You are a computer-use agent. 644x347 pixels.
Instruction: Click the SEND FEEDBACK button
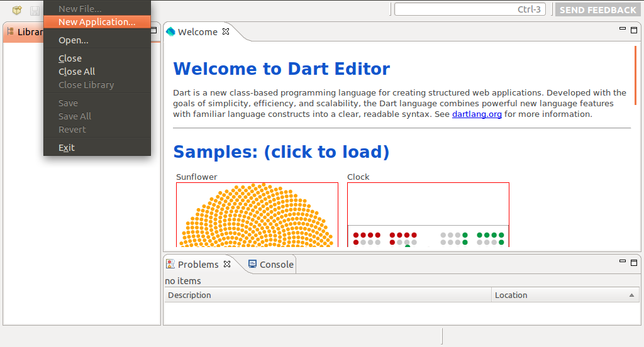click(x=597, y=10)
